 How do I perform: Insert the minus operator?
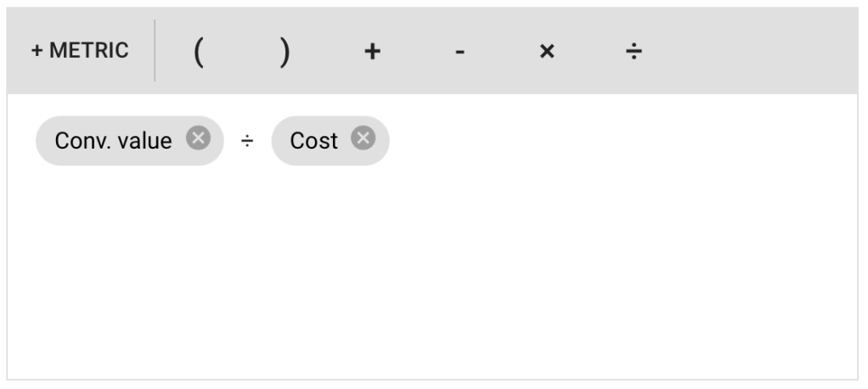coord(459,53)
